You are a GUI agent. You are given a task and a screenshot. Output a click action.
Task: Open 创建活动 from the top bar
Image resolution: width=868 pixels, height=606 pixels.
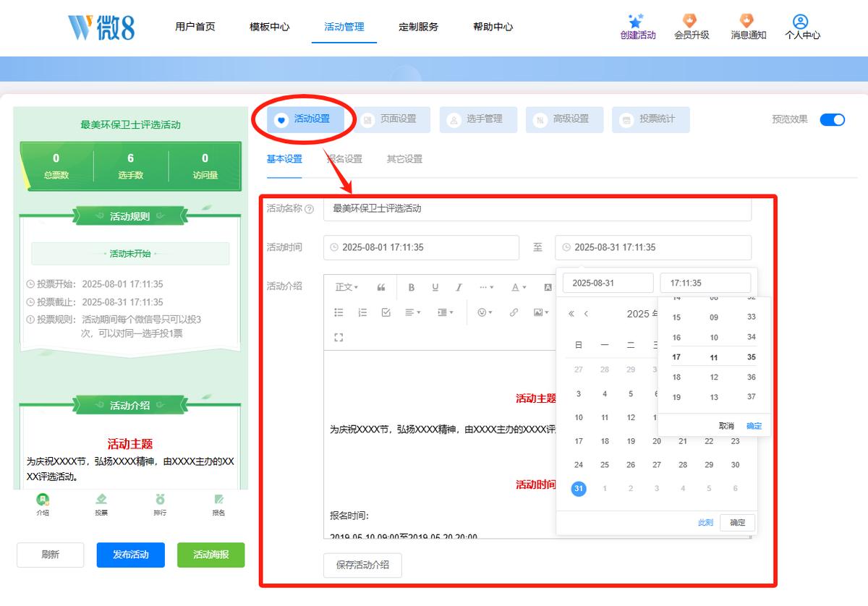tap(638, 27)
